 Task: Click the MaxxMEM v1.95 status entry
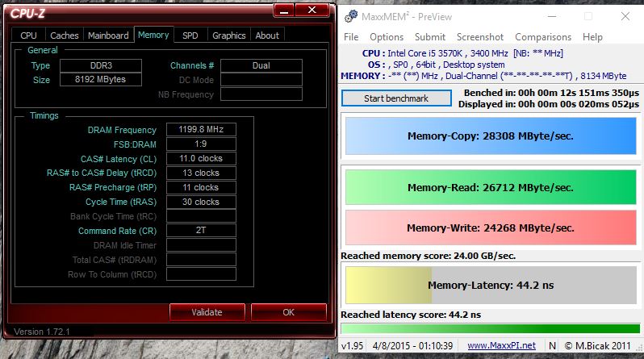[x=353, y=346]
